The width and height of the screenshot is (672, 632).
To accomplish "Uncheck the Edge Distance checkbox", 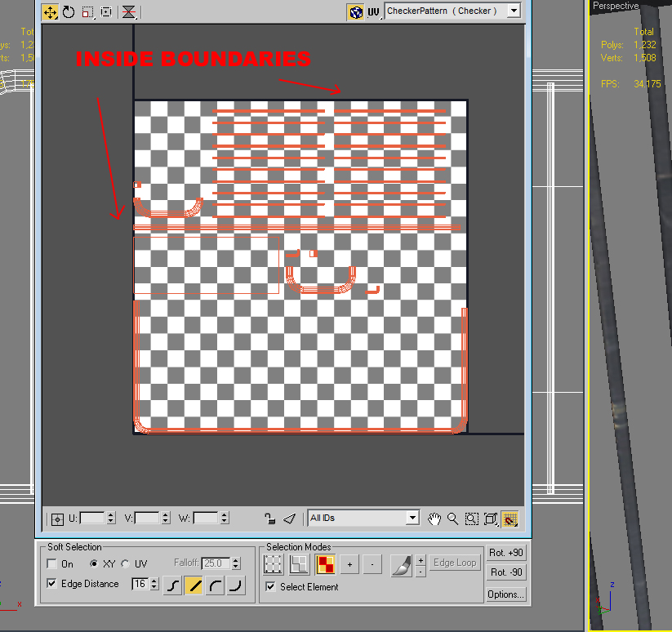I will [52, 584].
